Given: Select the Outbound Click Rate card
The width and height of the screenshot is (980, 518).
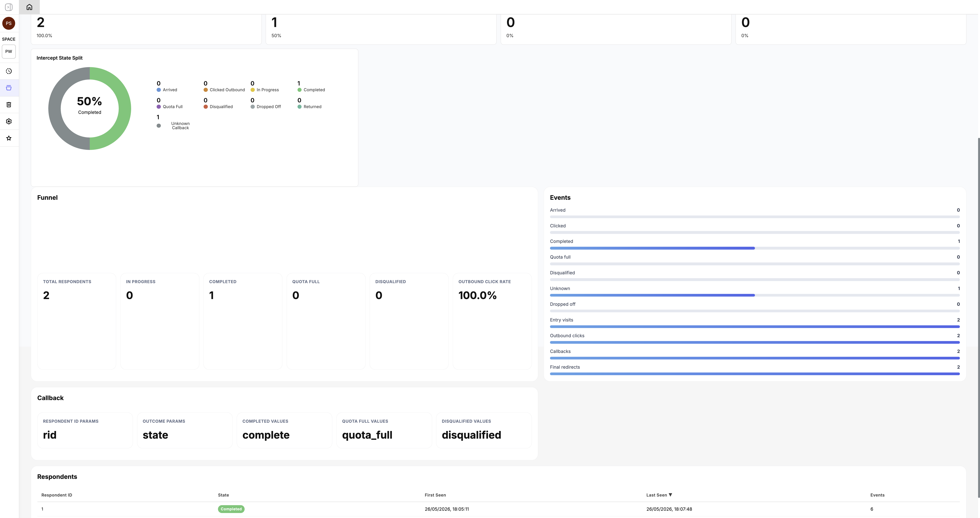Looking at the screenshot, I should (x=492, y=321).
